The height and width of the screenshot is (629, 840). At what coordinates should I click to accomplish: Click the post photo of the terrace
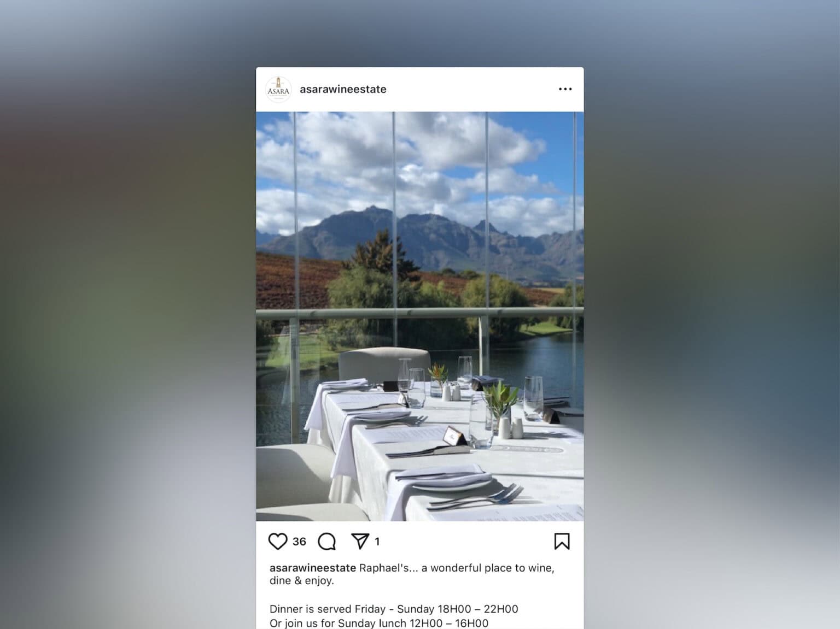(420, 316)
